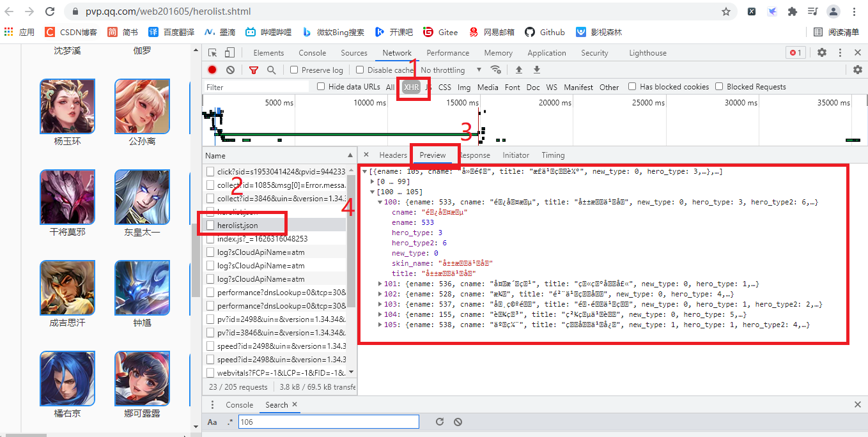
Task: Clear the network log
Action: (x=230, y=70)
